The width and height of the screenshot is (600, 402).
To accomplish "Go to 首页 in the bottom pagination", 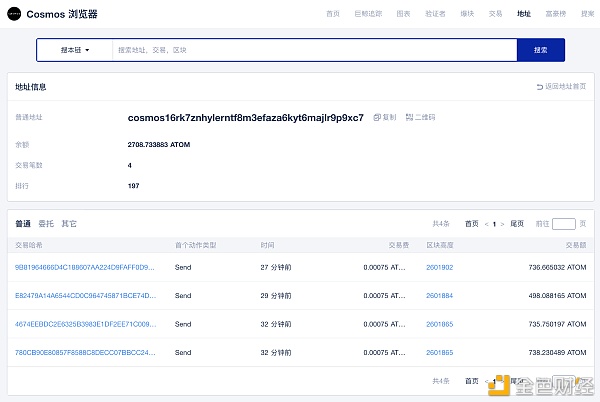I will coord(471,381).
